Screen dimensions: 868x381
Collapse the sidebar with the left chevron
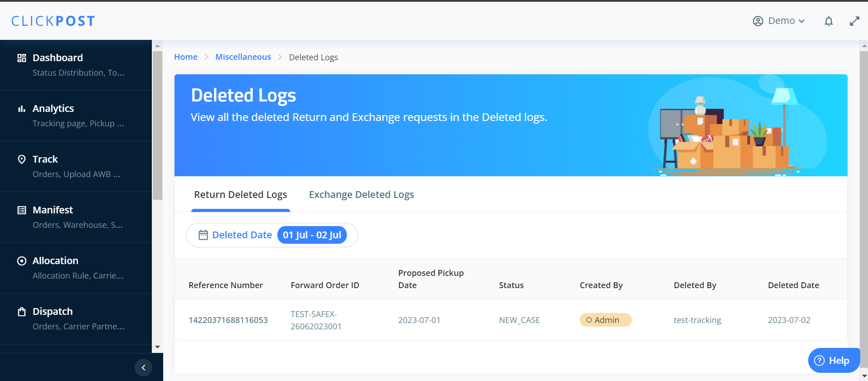(x=143, y=367)
